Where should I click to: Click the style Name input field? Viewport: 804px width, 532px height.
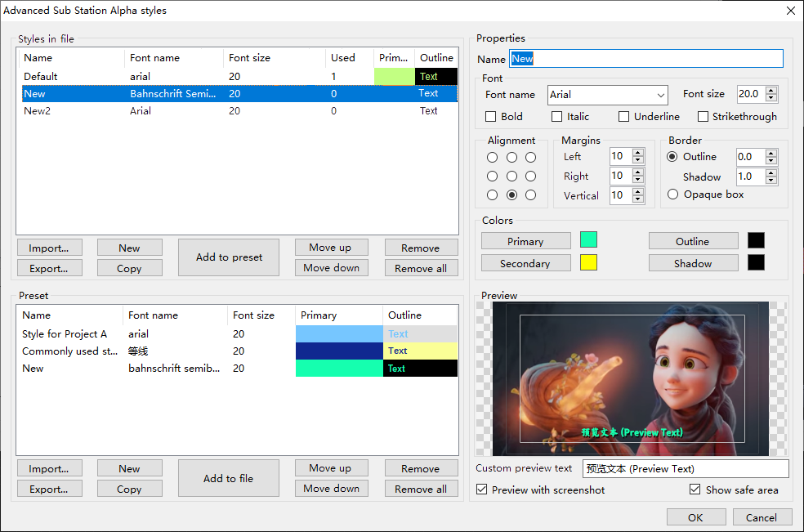[646, 59]
